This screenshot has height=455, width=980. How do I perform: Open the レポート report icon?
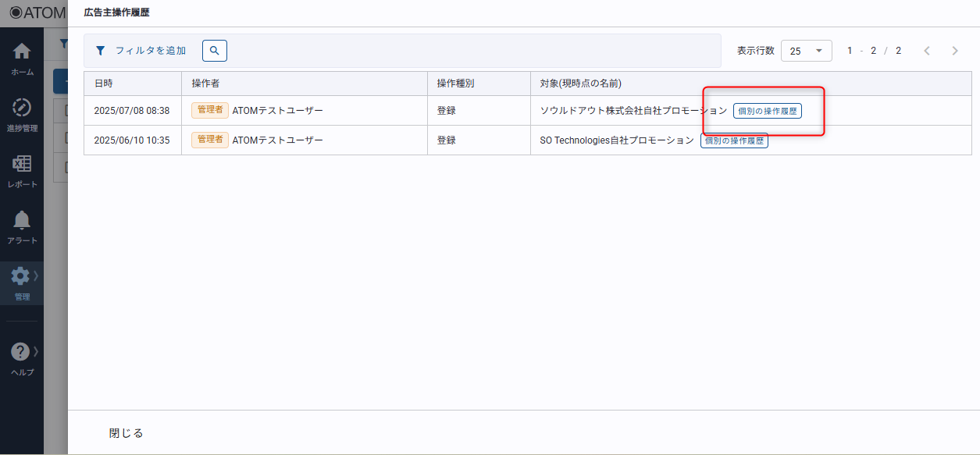coord(22,164)
